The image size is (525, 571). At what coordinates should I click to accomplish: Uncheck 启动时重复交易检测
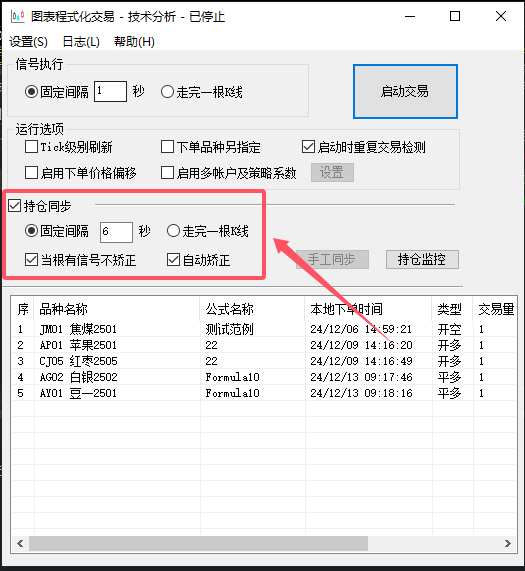pyautogui.click(x=308, y=147)
